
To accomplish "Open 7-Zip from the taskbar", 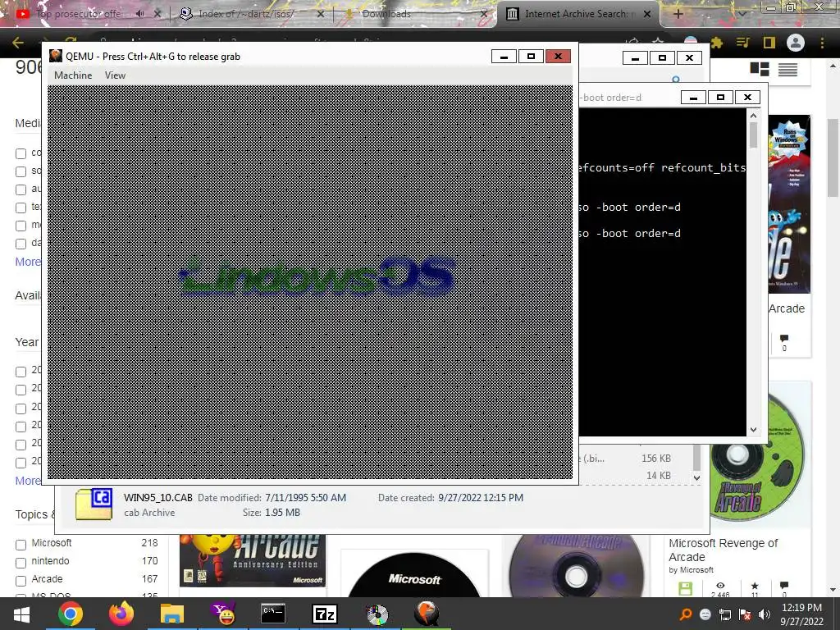I will pos(325,614).
